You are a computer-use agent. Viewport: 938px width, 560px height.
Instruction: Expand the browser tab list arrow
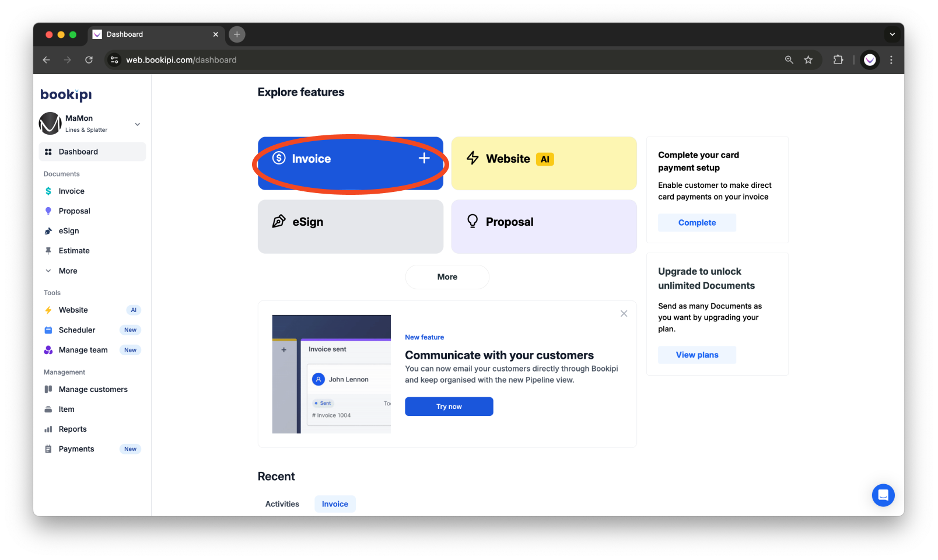[x=892, y=34]
